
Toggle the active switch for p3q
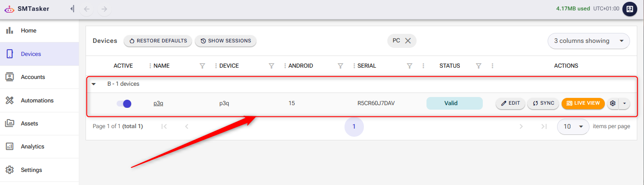pos(124,103)
